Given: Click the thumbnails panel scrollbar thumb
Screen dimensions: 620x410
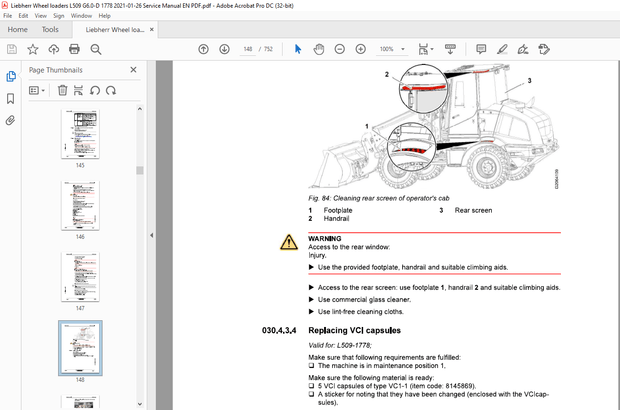Looking at the screenshot, I should point(140,170).
